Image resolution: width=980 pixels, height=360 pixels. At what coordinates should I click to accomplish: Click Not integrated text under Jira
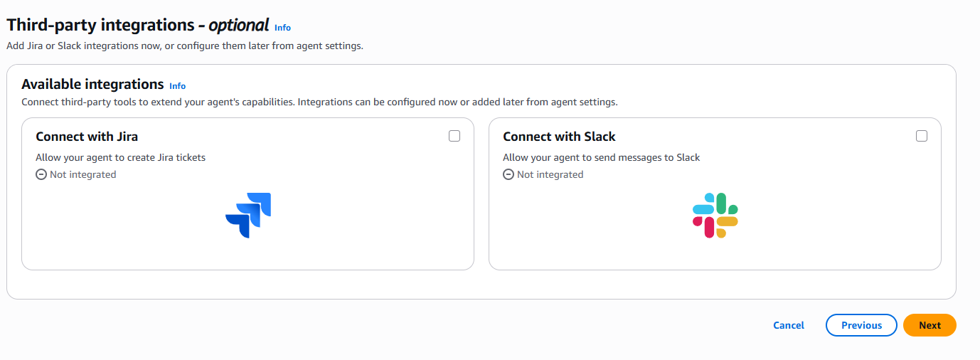point(82,174)
